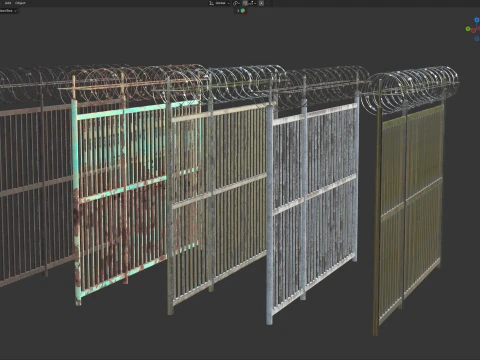Viewport: 480px width, 360px height.
Task: Open the Object menu in the viewport header
Action: [20, 3]
